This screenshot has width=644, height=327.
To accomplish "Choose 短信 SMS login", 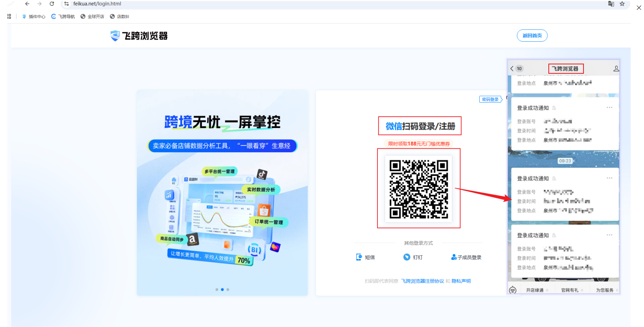I will click(366, 257).
